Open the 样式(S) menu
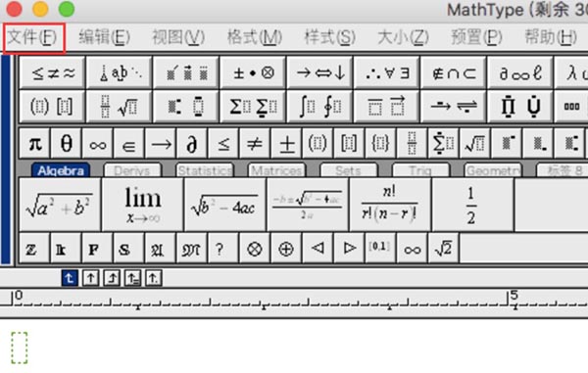The image size is (588, 373). (329, 37)
